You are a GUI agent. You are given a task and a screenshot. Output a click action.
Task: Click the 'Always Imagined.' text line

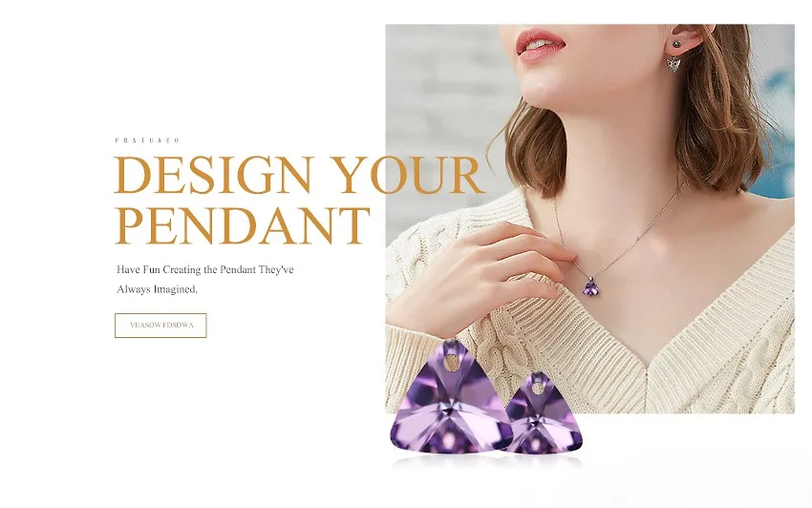pos(157,289)
